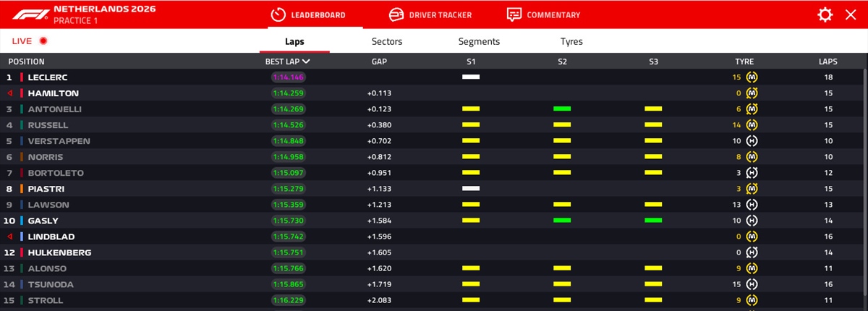868x311 pixels.
Task: Select the HULKENBERG driver name
Action: pyautogui.click(x=59, y=252)
